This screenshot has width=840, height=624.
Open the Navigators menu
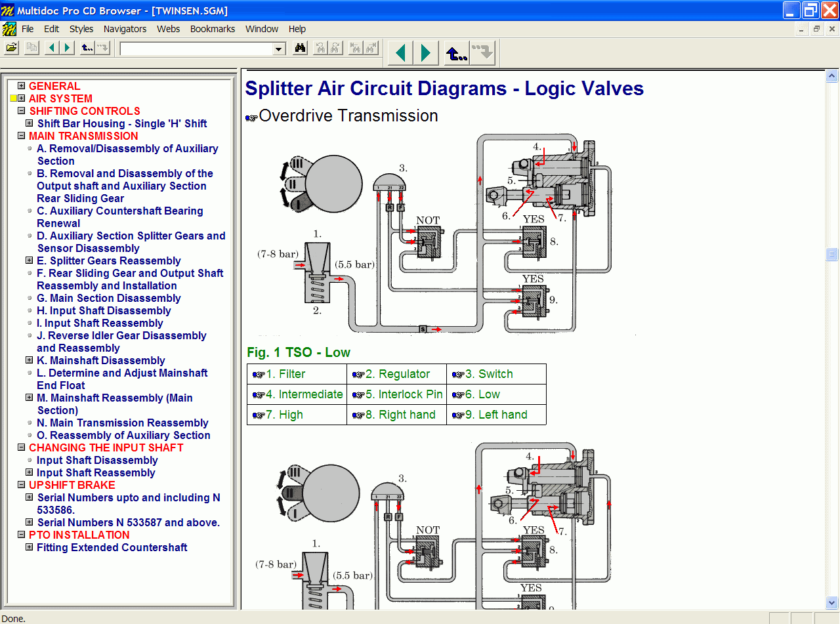(x=125, y=29)
